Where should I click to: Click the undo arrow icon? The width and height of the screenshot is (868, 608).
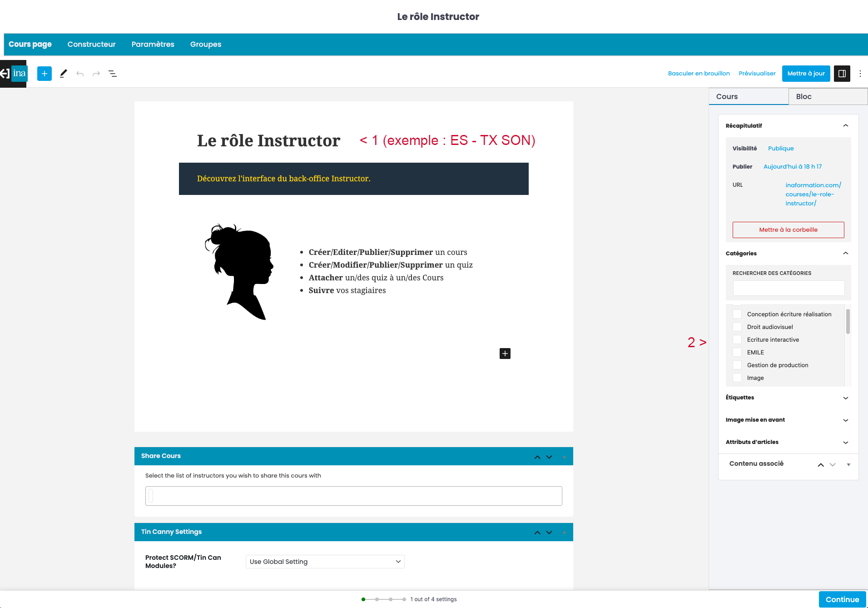coord(80,74)
